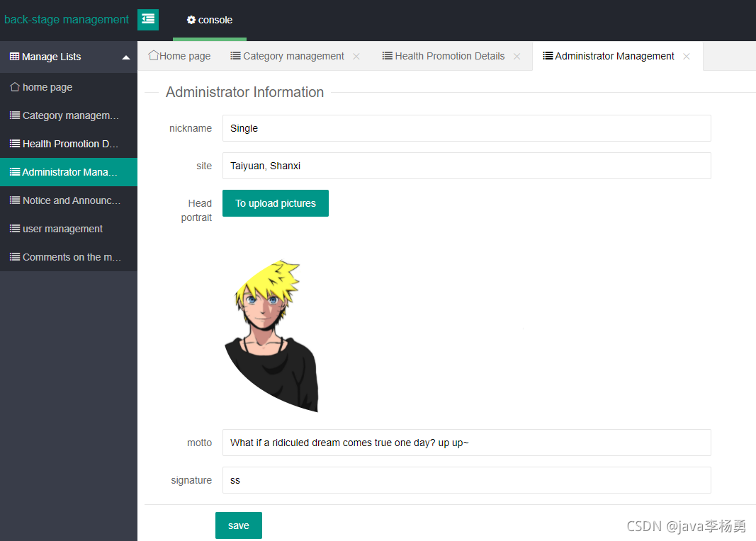Image resolution: width=756 pixels, height=541 pixels.
Task: Click the signature field label
Action: 191,480
